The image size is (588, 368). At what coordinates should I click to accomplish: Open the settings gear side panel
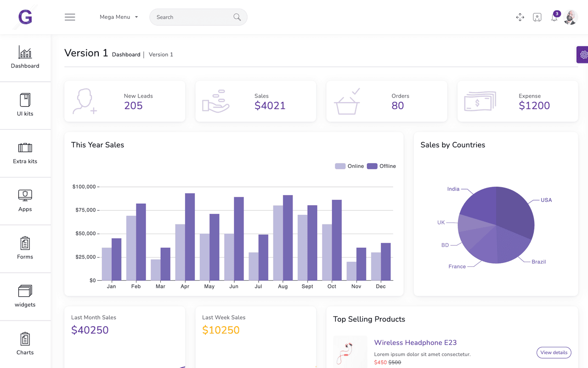click(582, 55)
